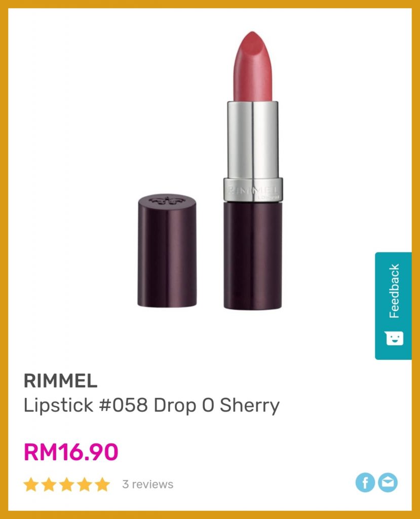
Task: Open the Feedback side tab
Action: click(x=393, y=306)
